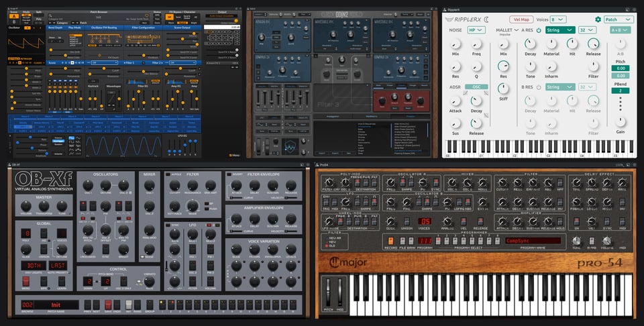Open A+B coupling dropdown in RipplerX
The height and width of the screenshot is (326, 644).
[620, 30]
